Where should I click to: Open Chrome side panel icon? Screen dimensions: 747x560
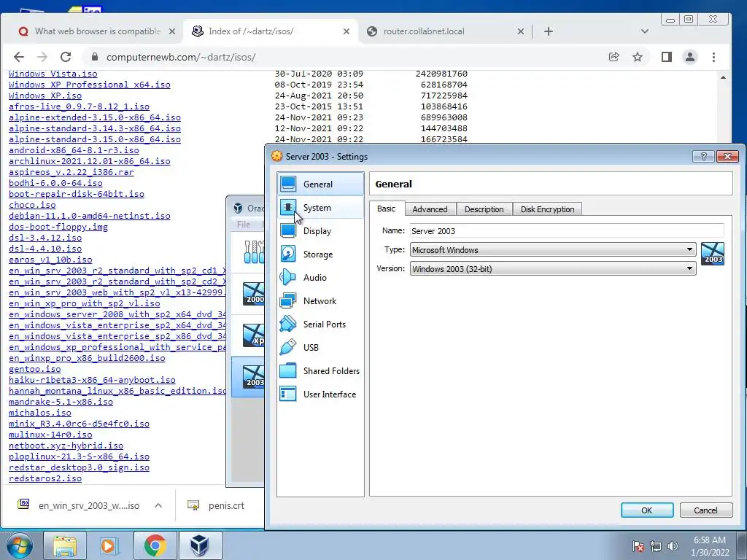(x=667, y=57)
